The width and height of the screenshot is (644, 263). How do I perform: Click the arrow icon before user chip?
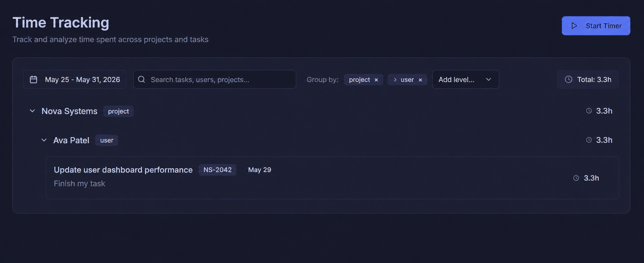click(395, 80)
